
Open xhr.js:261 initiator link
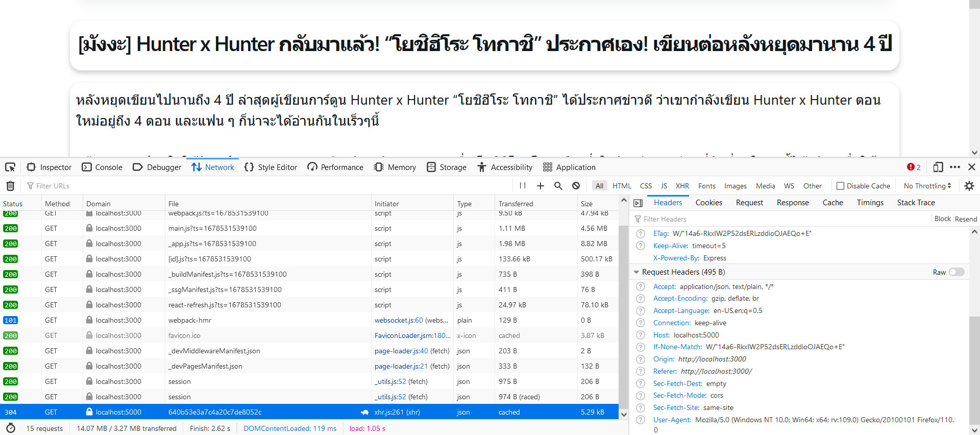[389, 412]
